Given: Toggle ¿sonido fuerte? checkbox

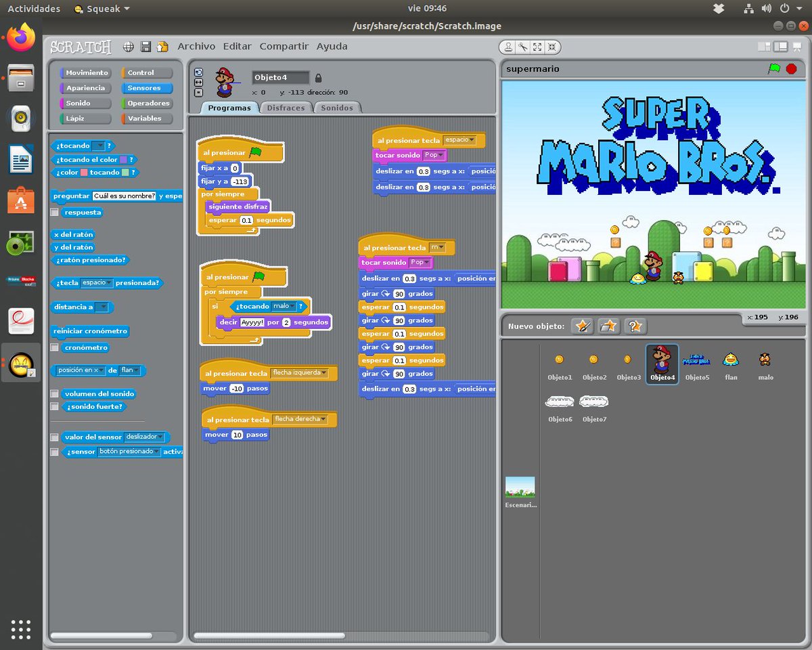Looking at the screenshot, I should click(x=54, y=407).
